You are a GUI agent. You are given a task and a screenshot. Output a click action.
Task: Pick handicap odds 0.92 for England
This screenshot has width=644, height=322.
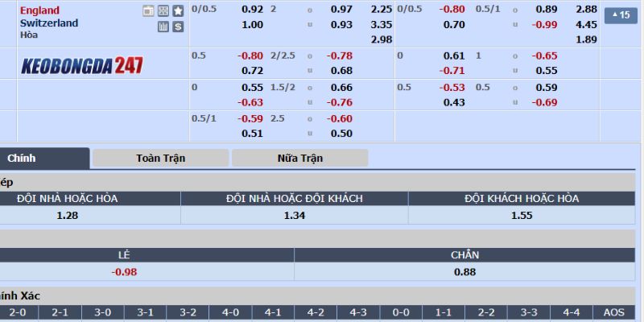click(252, 10)
